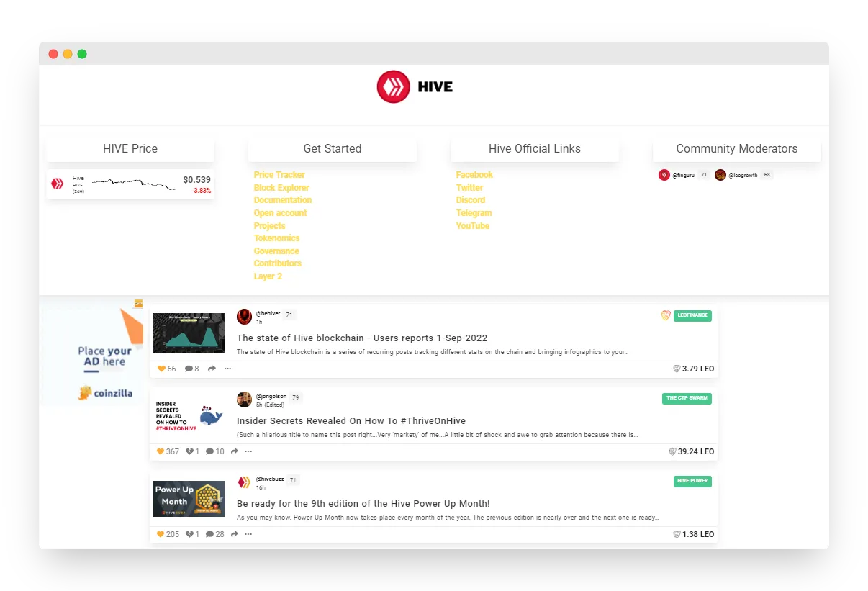Screen dimensions: 868x591
Task: Click the lion icon beside the 1.38 LEO payout
Action: (677, 534)
